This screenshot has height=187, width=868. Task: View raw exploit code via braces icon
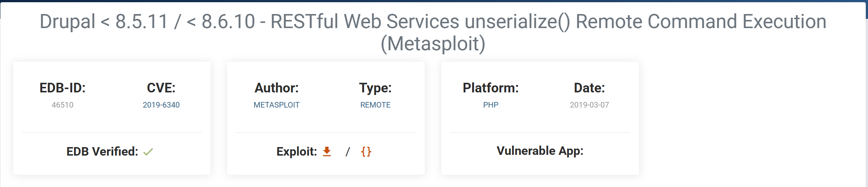pos(366,152)
